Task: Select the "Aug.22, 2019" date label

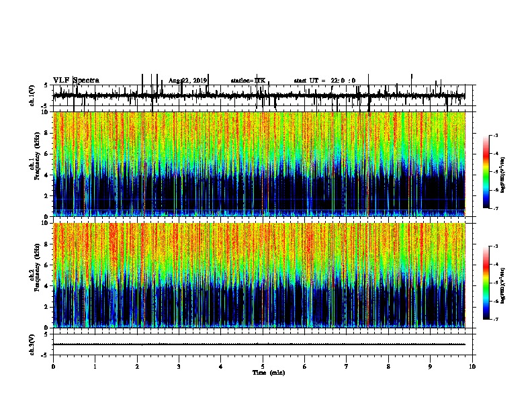Action: [x=187, y=81]
